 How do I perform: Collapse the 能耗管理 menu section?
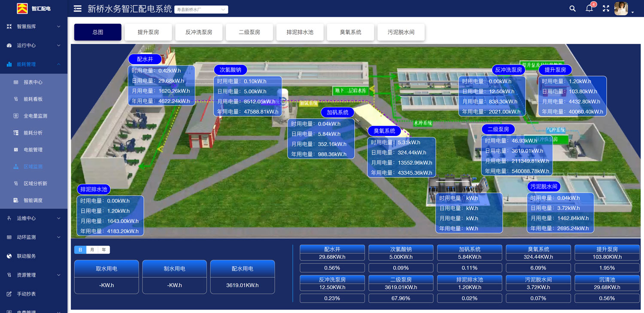click(59, 64)
